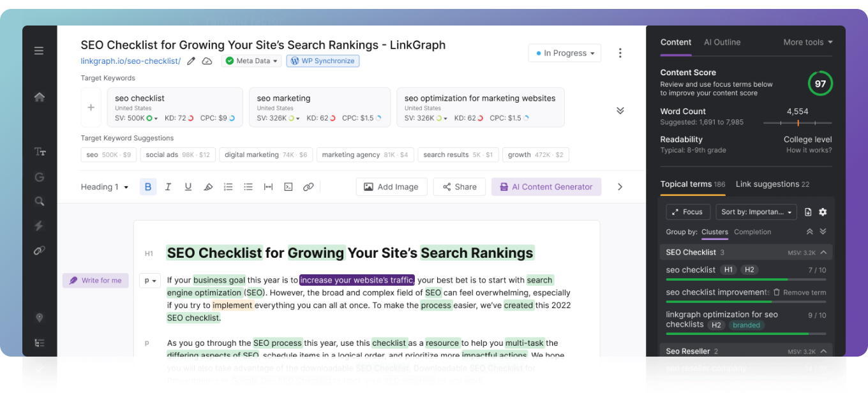The image size is (868, 400).
Task: Click the H1 heading text in editor
Action: click(x=350, y=253)
